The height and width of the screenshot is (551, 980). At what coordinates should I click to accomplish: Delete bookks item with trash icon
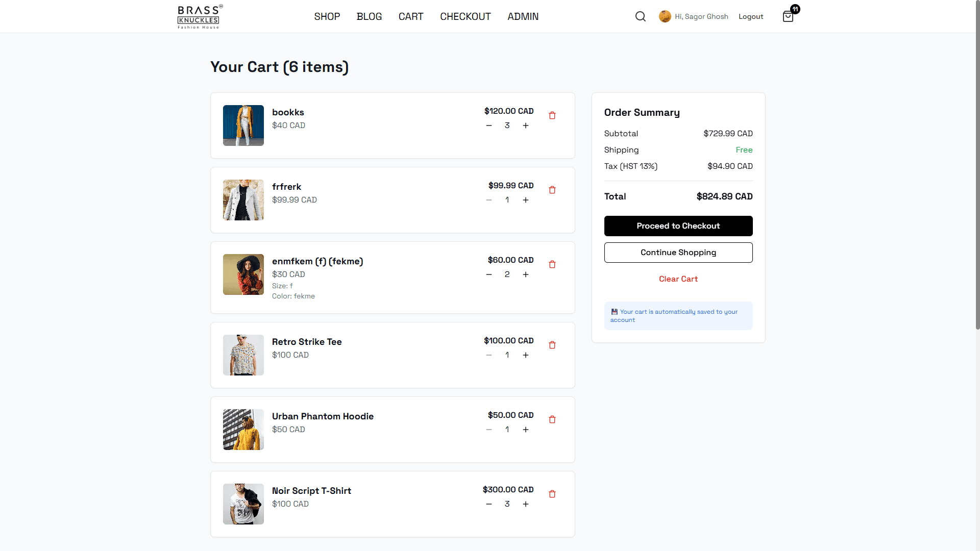tap(552, 115)
